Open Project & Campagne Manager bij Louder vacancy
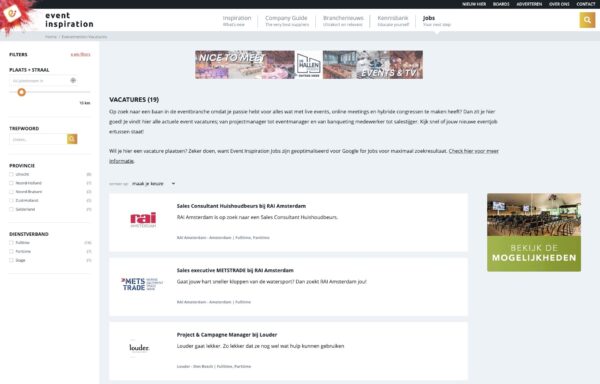 click(227, 335)
